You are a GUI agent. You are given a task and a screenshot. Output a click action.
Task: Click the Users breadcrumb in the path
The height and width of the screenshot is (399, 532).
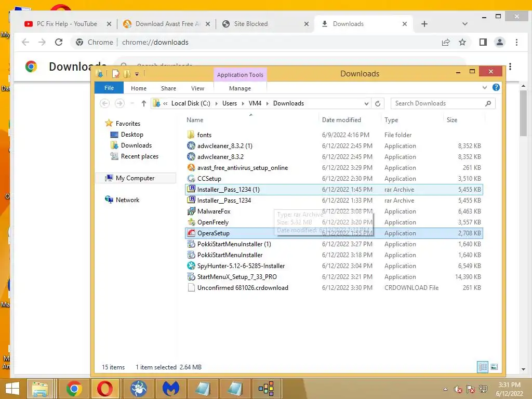click(229, 103)
